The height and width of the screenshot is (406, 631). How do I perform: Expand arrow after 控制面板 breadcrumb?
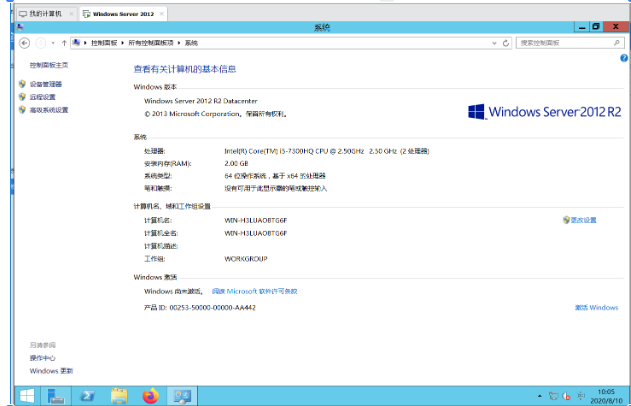(x=122, y=43)
